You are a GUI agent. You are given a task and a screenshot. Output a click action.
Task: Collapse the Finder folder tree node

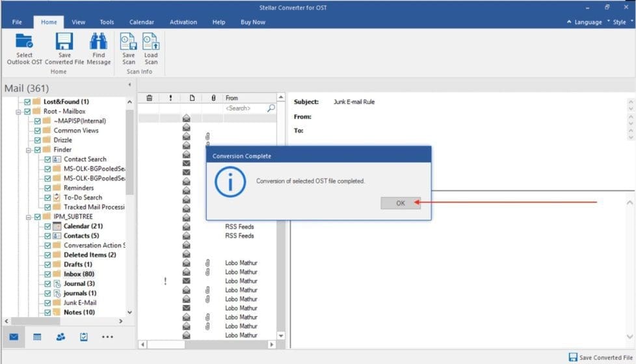29,149
